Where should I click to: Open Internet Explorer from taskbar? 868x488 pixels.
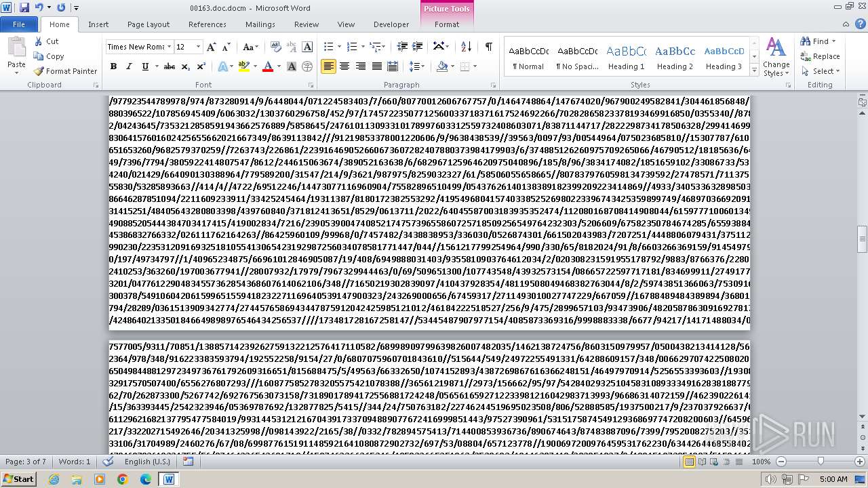[54, 479]
